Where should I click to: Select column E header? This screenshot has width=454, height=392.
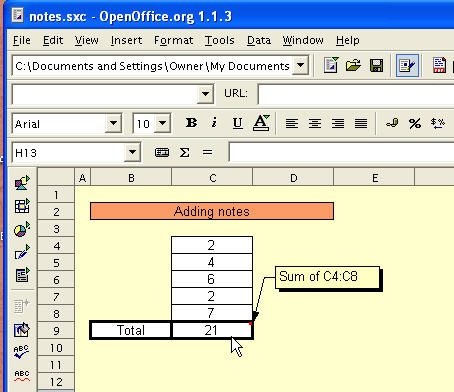pos(374,178)
